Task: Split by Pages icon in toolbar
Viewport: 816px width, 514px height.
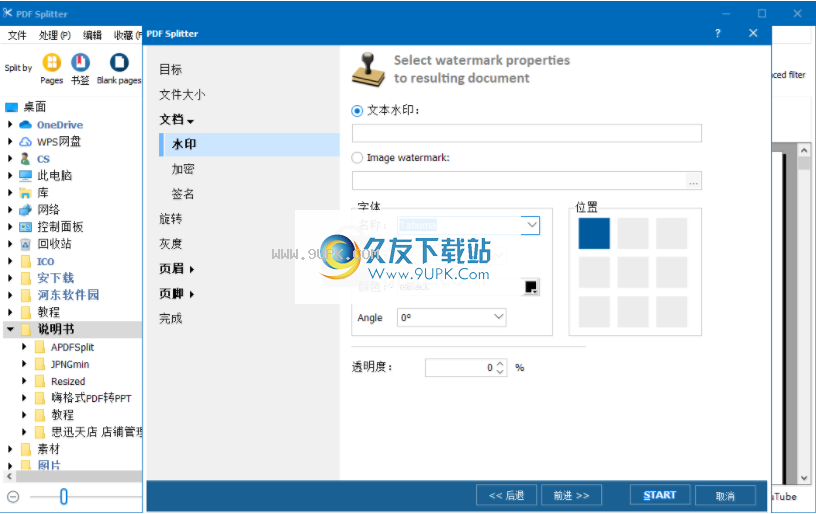Action: pos(52,63)
